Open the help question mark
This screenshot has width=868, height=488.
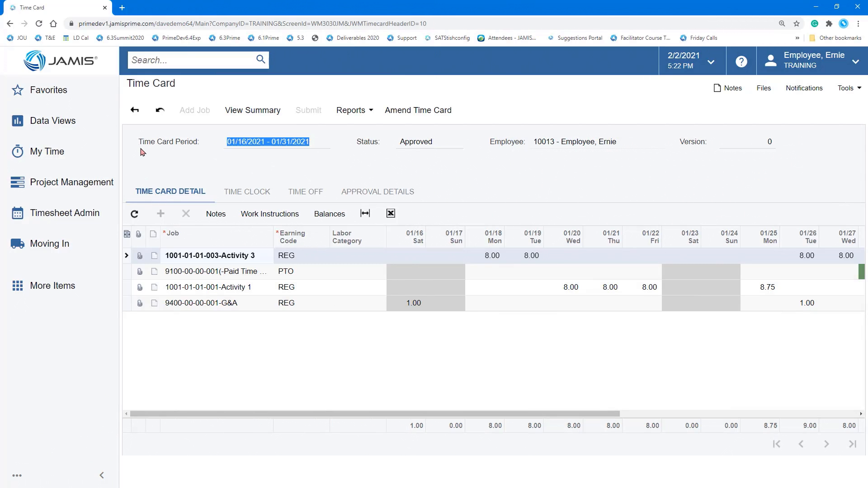pos(741,61)
